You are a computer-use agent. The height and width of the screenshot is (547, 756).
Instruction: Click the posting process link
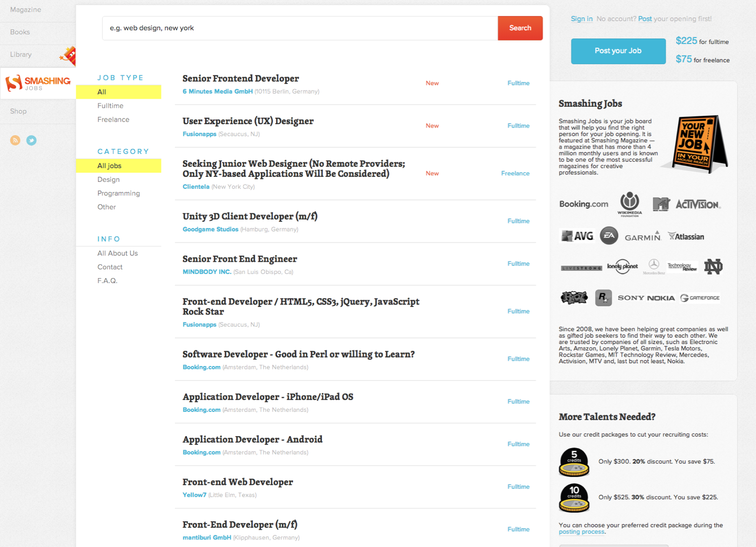(x=581, y=532)
